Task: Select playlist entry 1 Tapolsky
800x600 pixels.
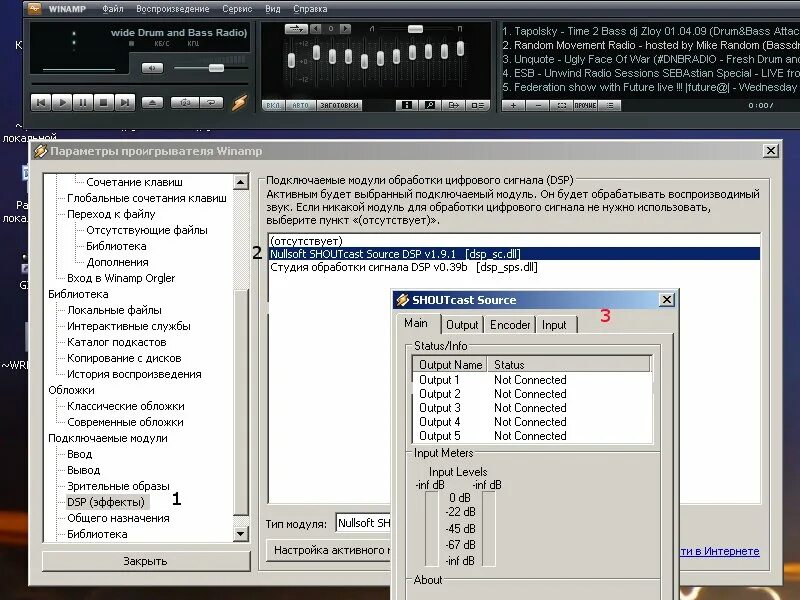Action: click(x=651, y=31)
